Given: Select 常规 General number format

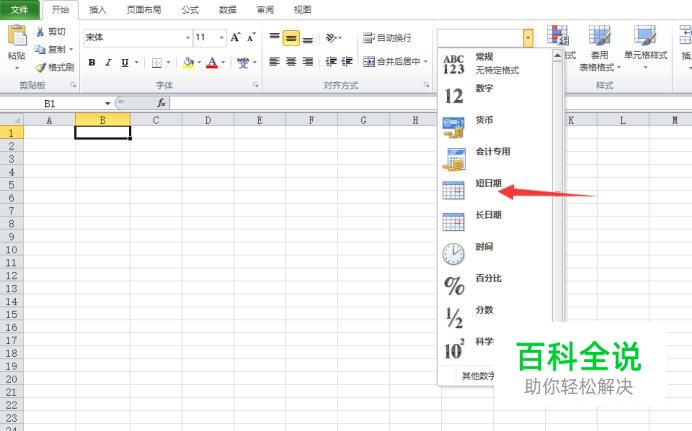Looking at the screenshot, I should tap(495, 64).
